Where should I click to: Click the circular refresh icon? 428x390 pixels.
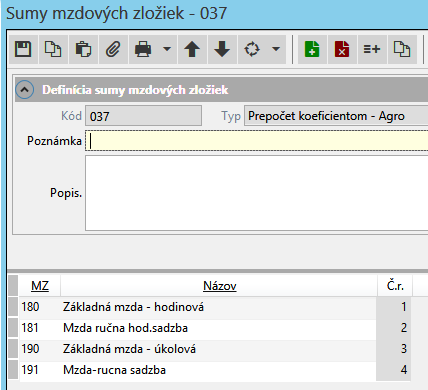[252, 49]
